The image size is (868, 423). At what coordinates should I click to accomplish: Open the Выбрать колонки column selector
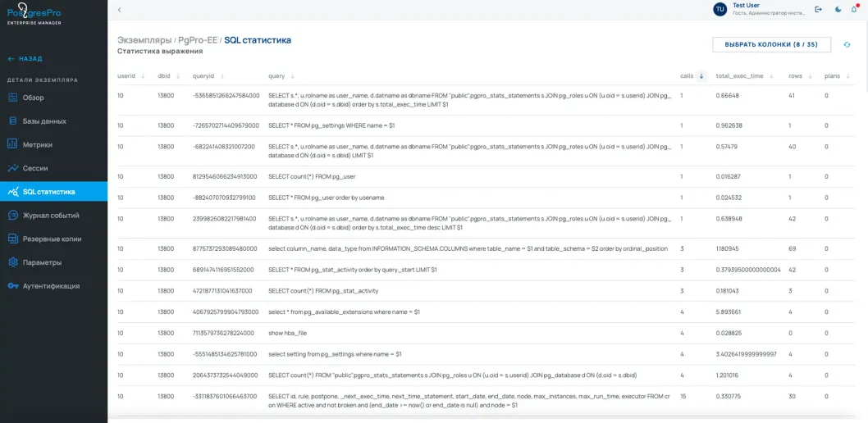coord(771,44)
